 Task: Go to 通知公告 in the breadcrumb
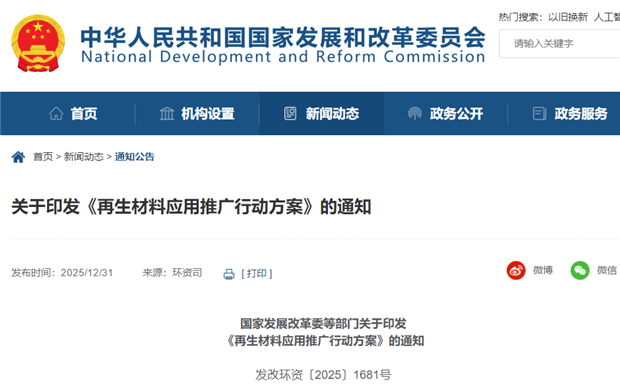coord(134,157)
